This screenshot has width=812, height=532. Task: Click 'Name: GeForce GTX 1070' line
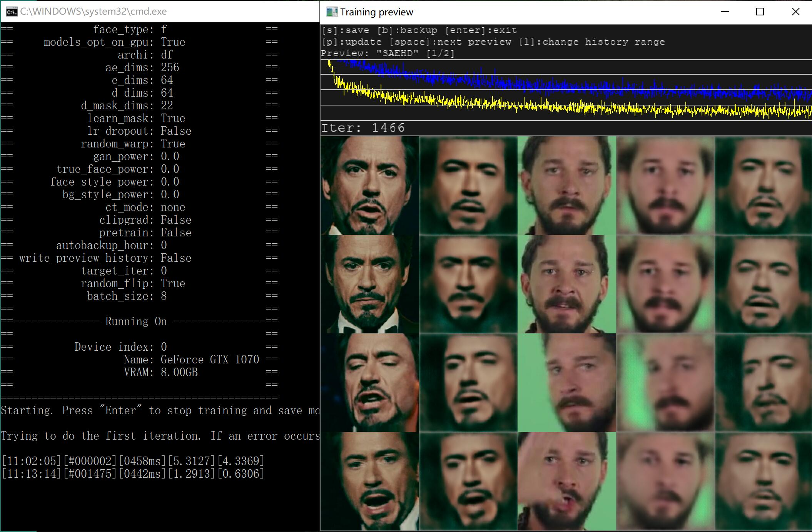point(192,360)
